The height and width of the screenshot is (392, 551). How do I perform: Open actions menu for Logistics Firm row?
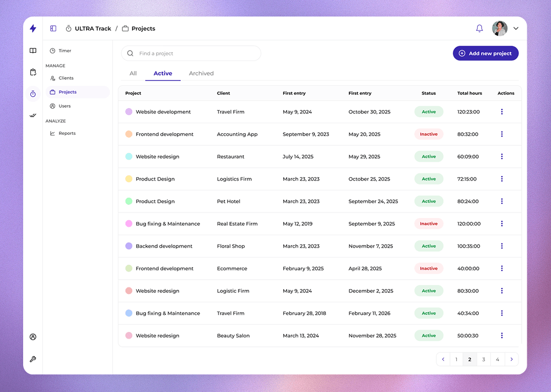tap(502, 179)
